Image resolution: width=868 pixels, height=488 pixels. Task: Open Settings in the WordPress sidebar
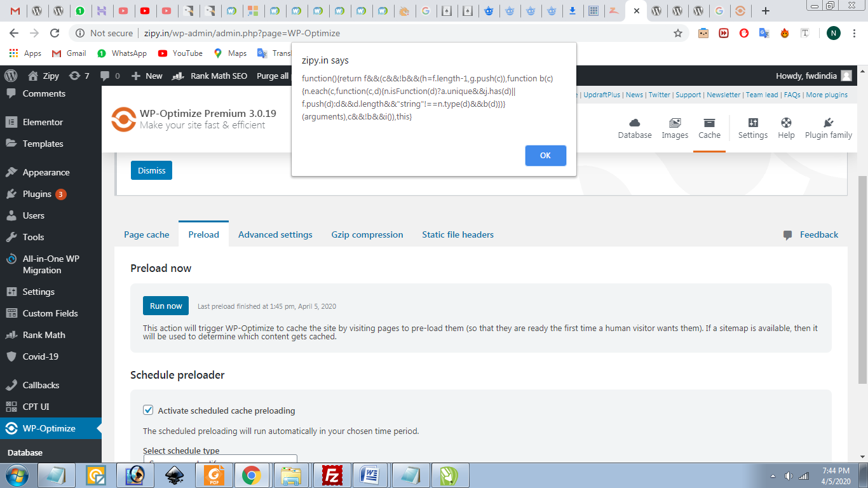pos(51,292)
